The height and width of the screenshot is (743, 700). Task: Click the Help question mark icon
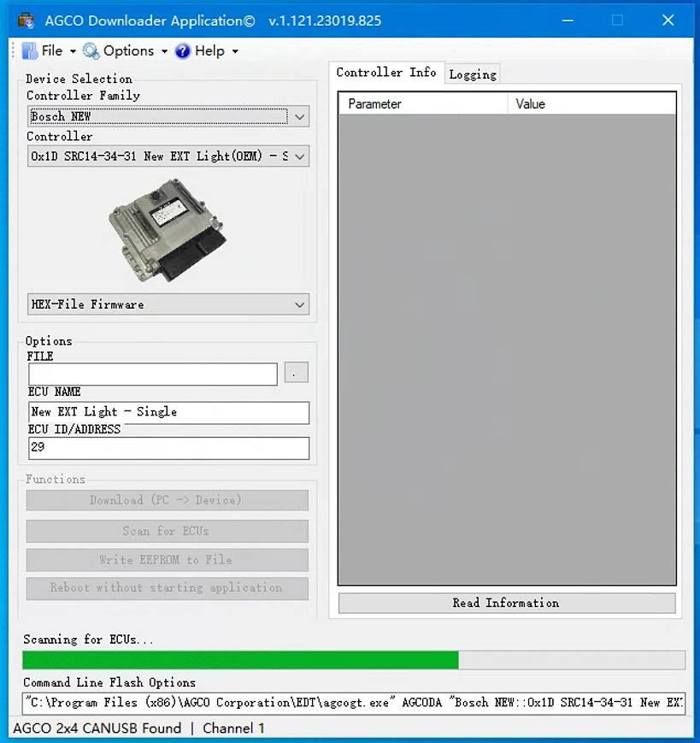tap(182, 50)
